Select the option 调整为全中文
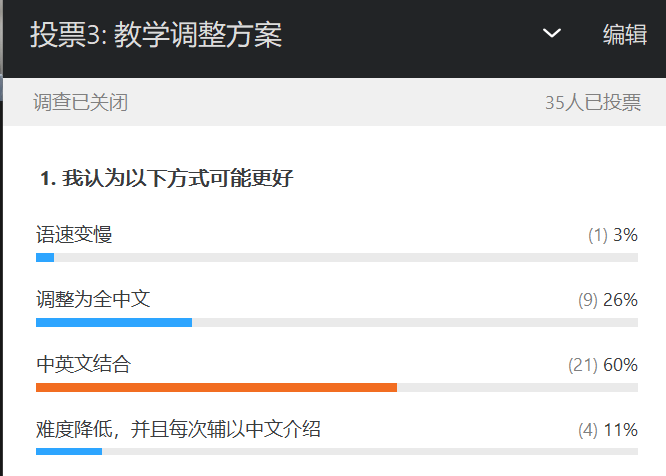The height and width of the screenshot is (476, 666). (x=93, y=298)
